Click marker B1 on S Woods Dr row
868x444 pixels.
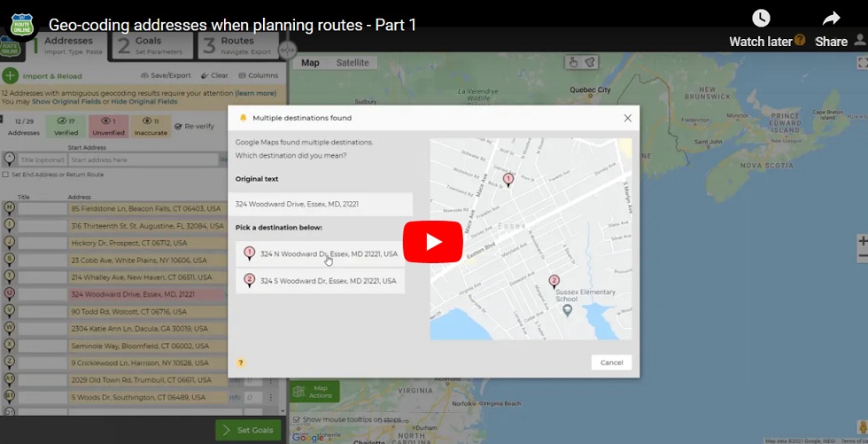coord(9,396)
